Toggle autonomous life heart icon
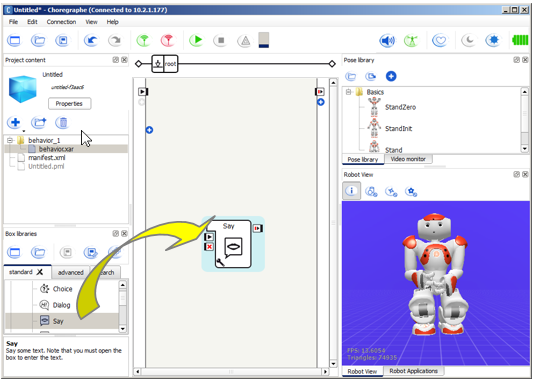Image resolution: width=533 pixels, height=387 pixels. tap(440, 41)
